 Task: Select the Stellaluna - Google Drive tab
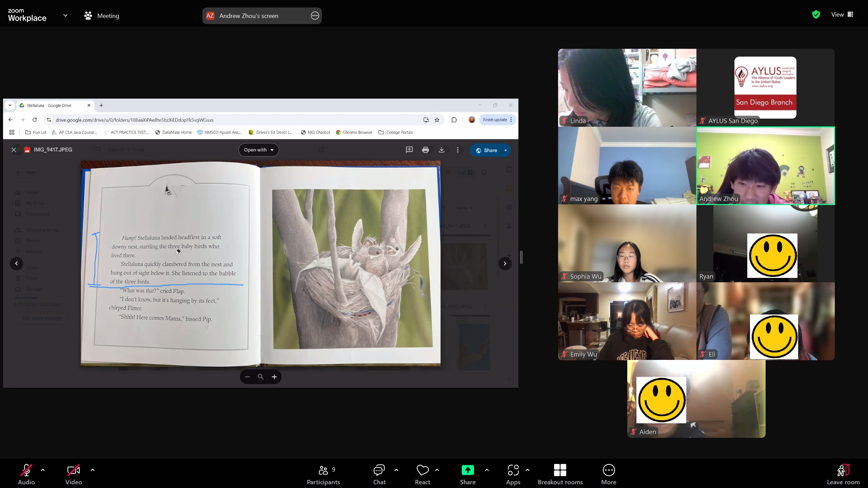pyautogui.click(x=55, y=105)
